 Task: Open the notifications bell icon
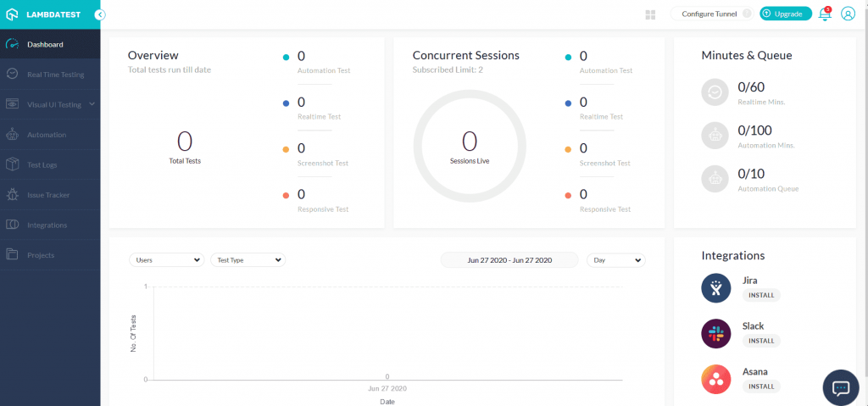coord(824,14)
